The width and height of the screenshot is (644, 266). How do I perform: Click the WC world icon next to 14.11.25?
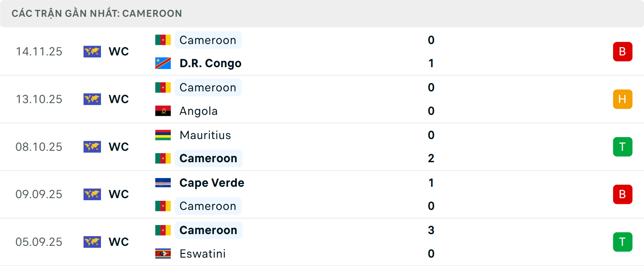(92, 51)
